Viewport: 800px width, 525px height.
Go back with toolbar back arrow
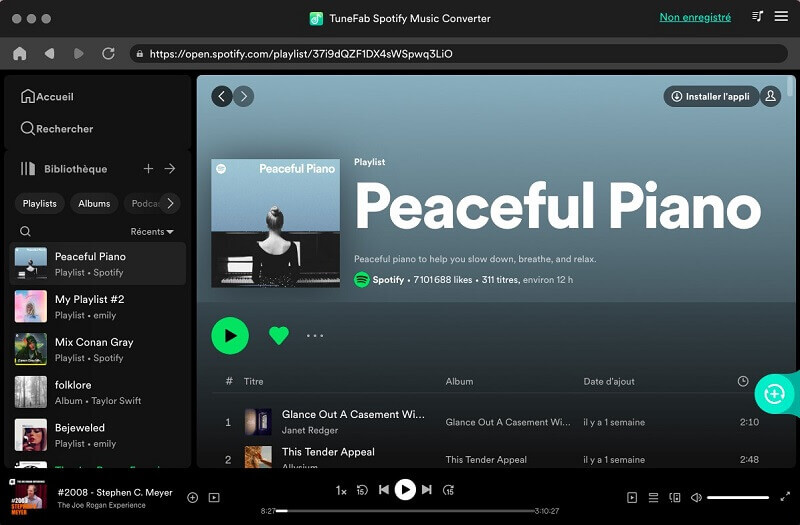click(x=49, y=54)
